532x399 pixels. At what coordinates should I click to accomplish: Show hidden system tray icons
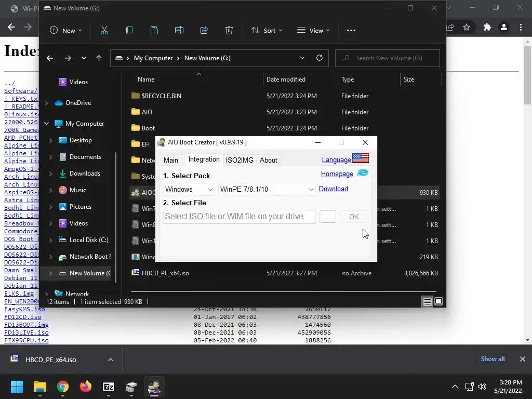click(x=455, y=387)
